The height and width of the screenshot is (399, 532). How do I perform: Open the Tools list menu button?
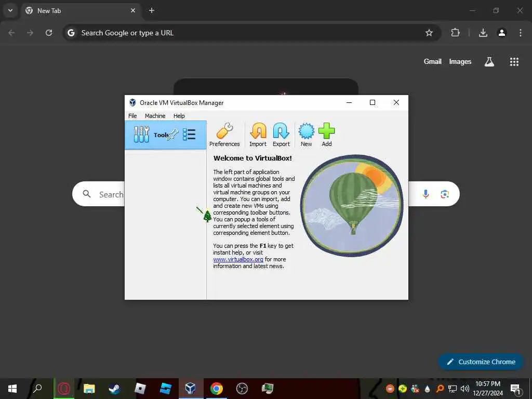tap(189, 135)
